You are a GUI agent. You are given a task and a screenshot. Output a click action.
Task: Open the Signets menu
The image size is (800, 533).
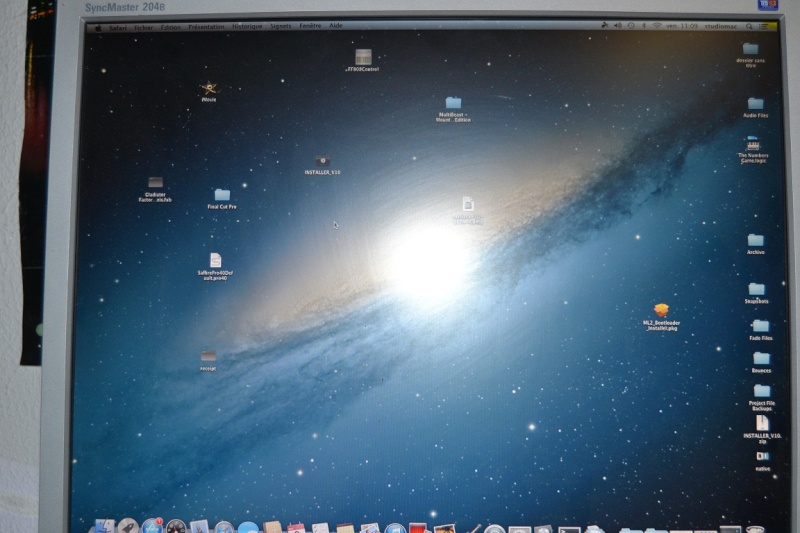281,26
